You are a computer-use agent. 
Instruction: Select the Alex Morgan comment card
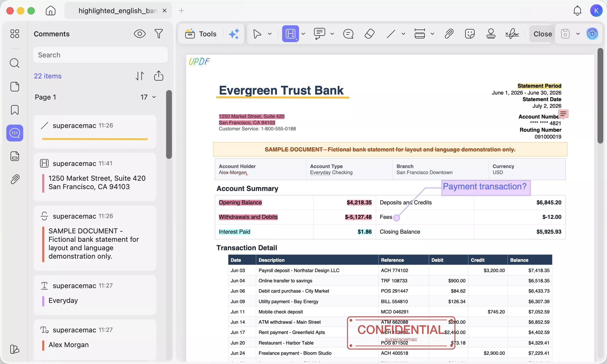[x=95, y=339]
